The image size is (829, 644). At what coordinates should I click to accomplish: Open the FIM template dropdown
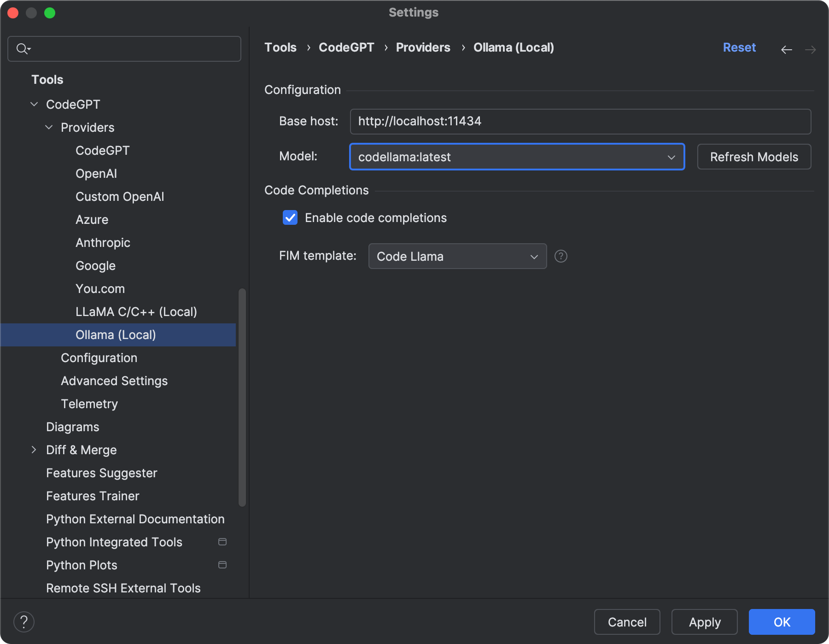(457, 256)
